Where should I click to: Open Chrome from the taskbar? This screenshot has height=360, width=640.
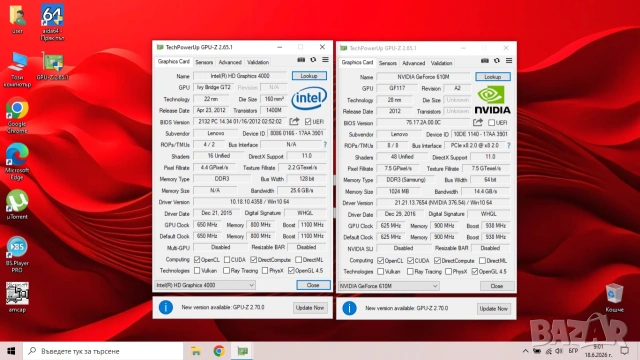coord(219,351)
